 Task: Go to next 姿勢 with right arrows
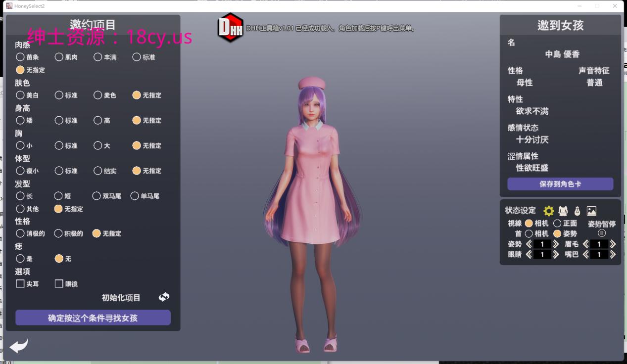point(556,244)
